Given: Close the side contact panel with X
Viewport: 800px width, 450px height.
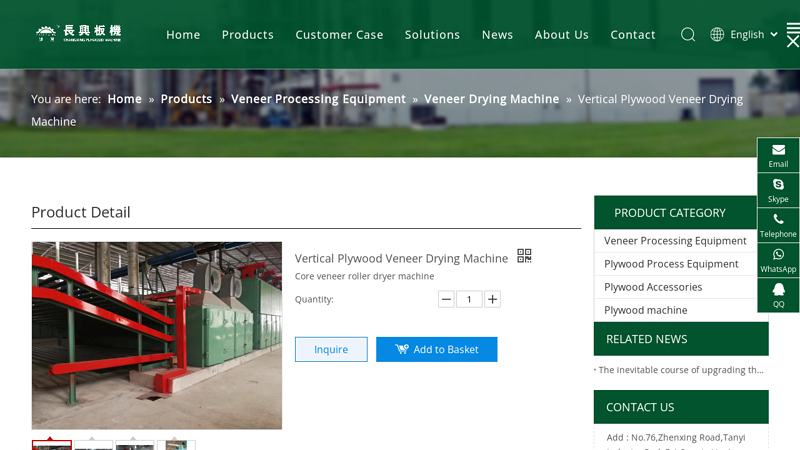Looking at the screenshot, I should 793,42.
